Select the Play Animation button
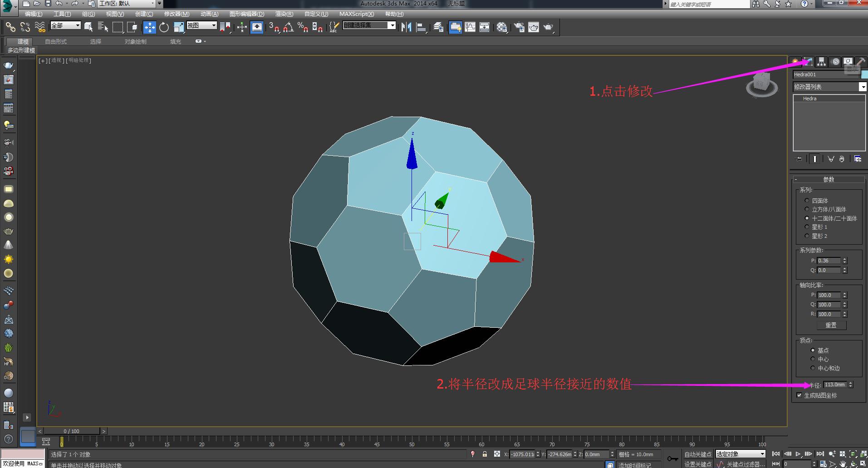The image size is (868, 468). [798, 453]
